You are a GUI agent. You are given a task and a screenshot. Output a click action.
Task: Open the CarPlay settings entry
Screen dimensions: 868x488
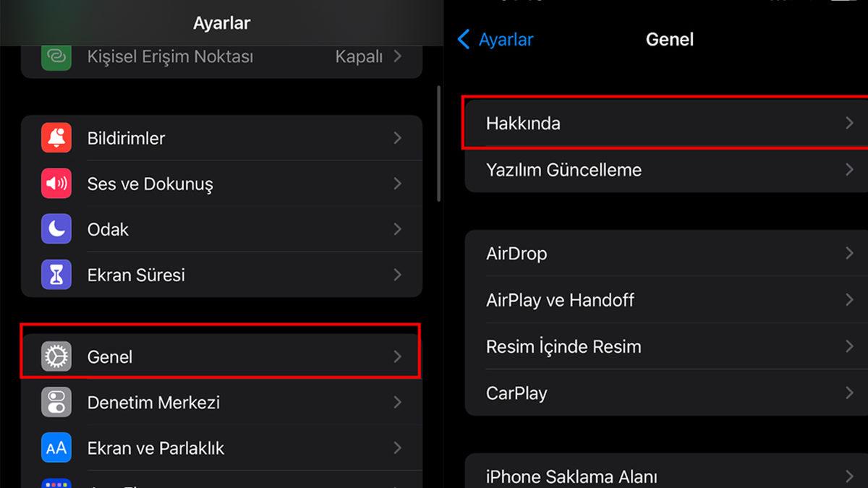pyautogui.click(x=516, y=393)
